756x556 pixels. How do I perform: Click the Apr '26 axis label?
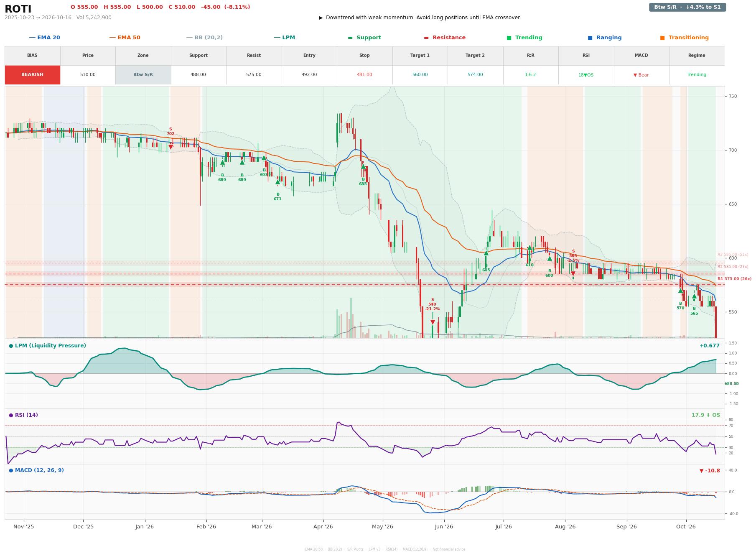[323, 527]
